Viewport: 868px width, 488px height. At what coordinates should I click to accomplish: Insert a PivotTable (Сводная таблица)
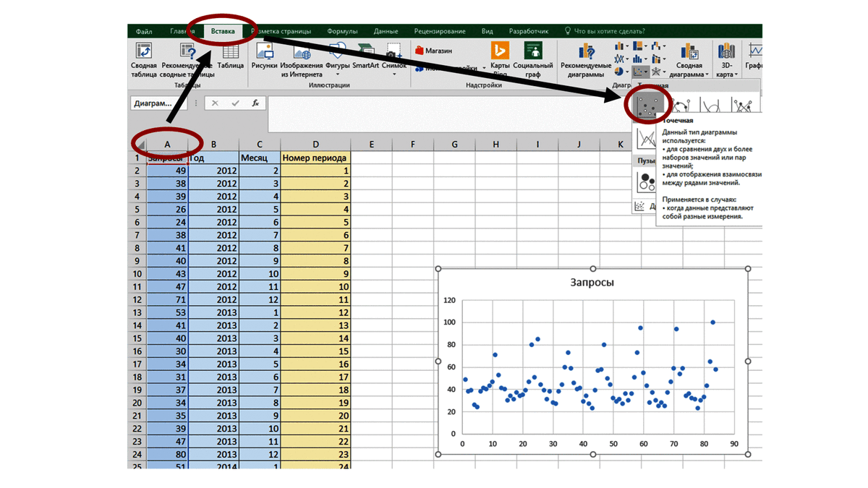[144, 60]
